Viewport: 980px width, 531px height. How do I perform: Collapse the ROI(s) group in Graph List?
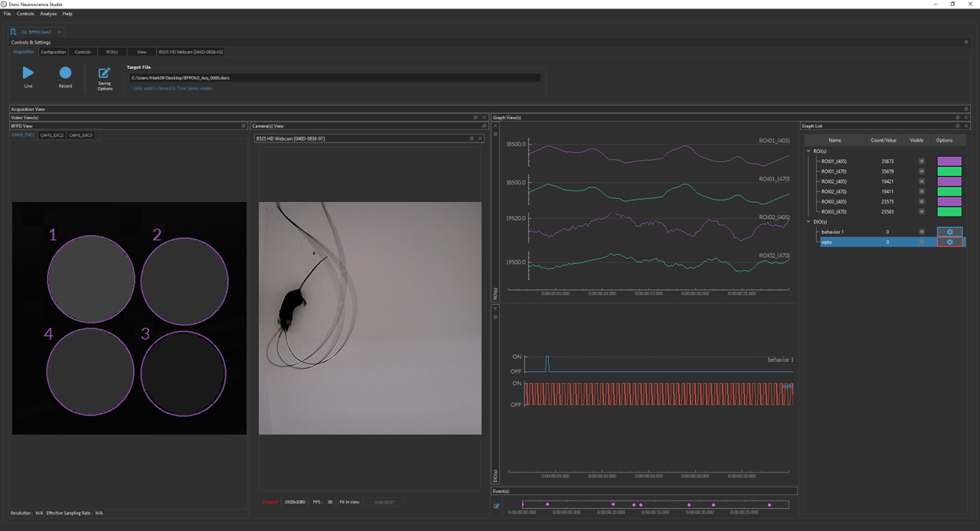pyautogui.click(x=809, y=151)
